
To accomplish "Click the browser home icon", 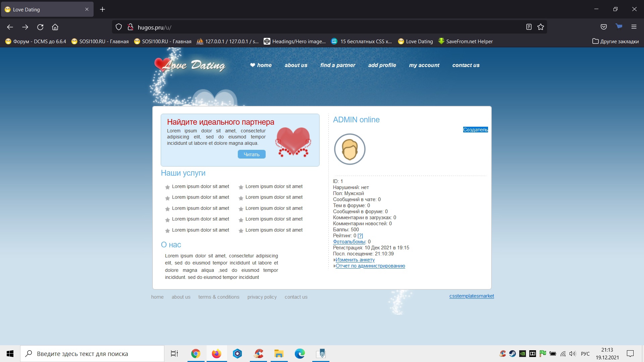I will tap(55, 27).
